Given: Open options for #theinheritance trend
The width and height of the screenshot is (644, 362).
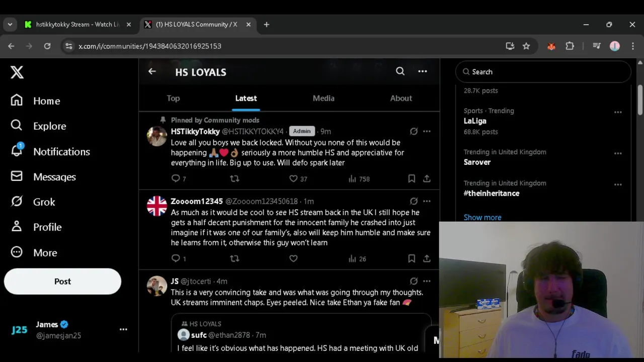Looking at the screenshot, I should click(x=618, y=185).
